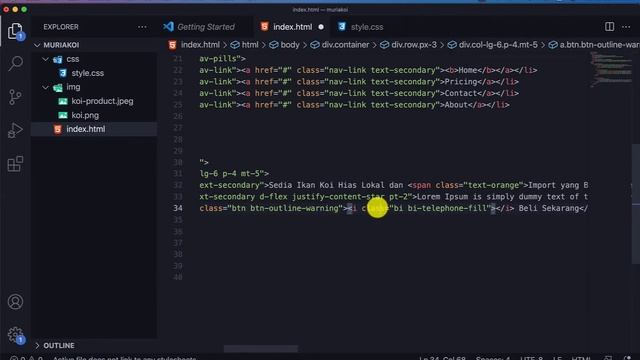The height and width of the screenshot is (360, 640).
Task: Open the Search view in activity bar
Action: 15,63
